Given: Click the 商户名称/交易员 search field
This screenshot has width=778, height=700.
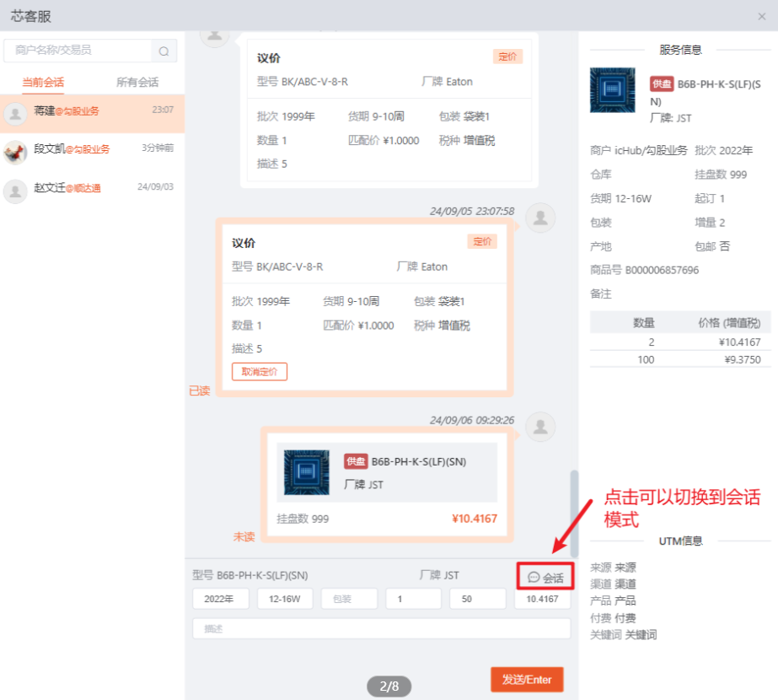Looking at the screenshot, I should 78,51.
